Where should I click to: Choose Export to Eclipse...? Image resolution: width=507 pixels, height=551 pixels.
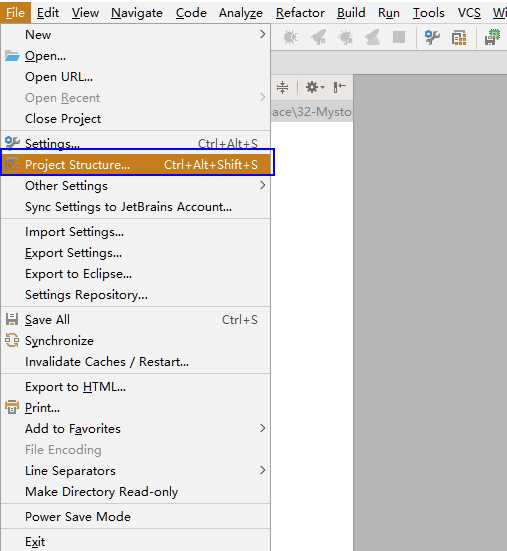point(135,274)
